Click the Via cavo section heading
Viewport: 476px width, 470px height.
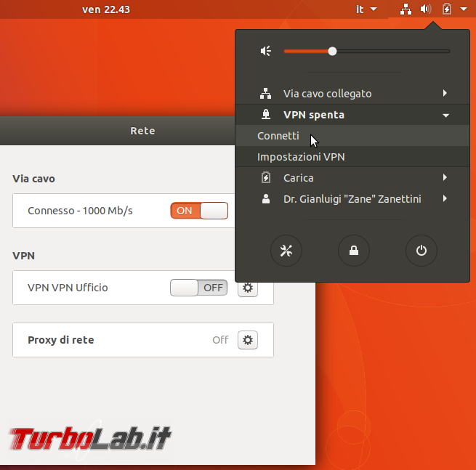(33, 179)
